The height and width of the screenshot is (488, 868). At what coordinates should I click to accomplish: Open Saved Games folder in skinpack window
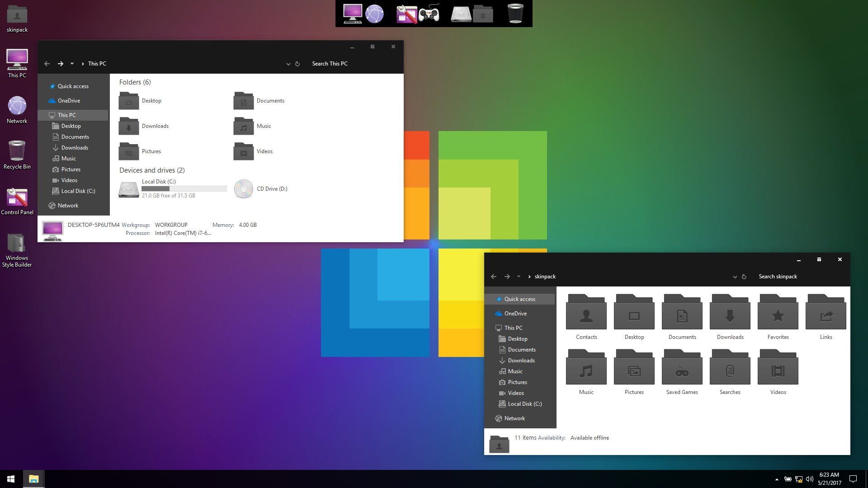(682, 367)
